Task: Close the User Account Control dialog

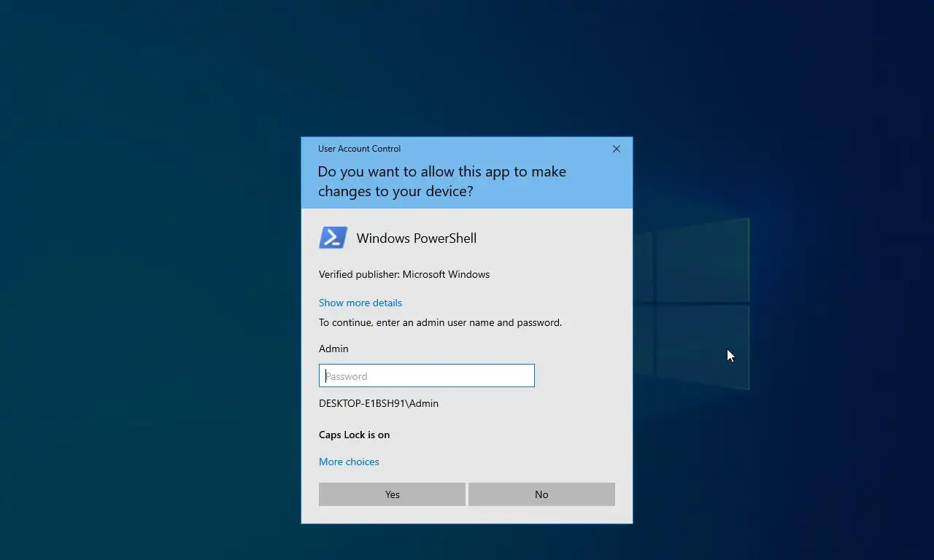Action: [616, 149]
